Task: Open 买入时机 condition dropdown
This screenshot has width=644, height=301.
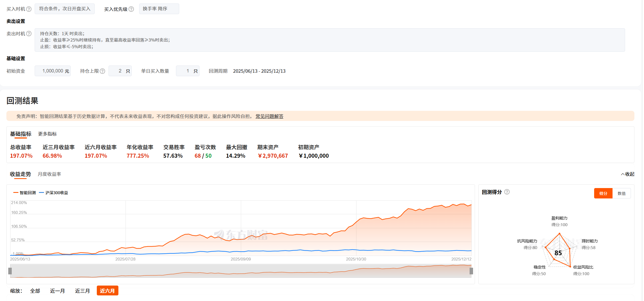Action: click(x=65, y=9)
